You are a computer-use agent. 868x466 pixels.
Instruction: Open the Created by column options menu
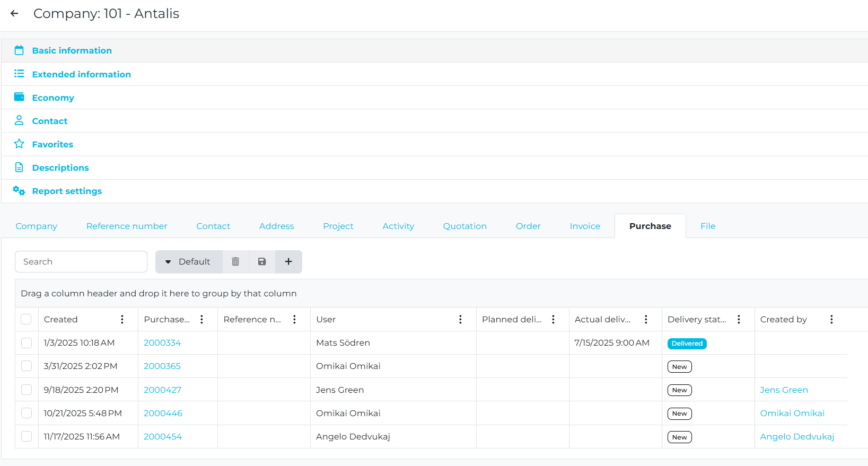click(x=831, y=319)
